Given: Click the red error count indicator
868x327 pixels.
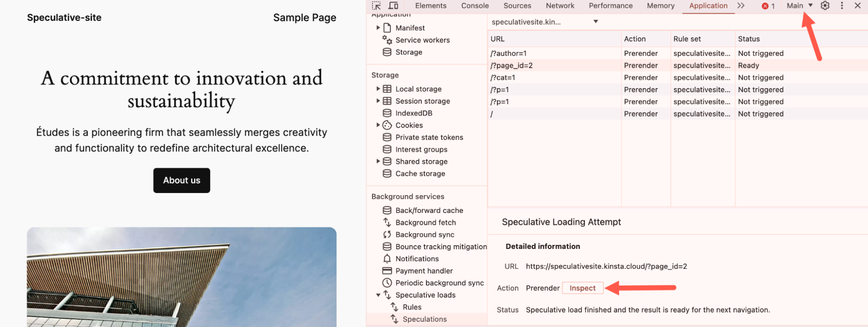Looking at the screenshot, I should click(x=768, y=6).
